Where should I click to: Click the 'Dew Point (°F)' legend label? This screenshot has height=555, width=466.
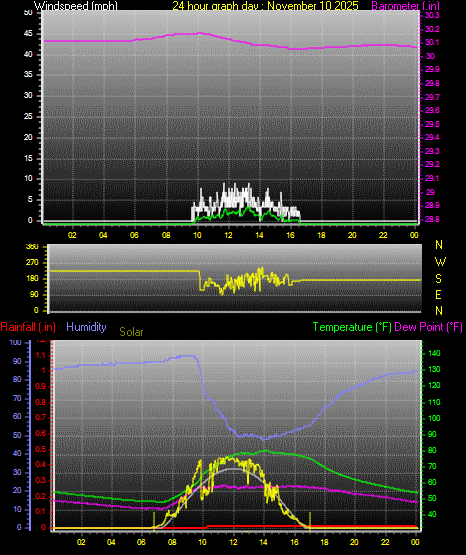click(428, 327)
